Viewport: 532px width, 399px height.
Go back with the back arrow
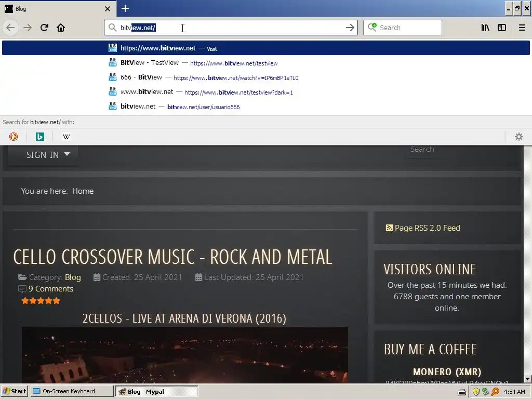point(10,28)
